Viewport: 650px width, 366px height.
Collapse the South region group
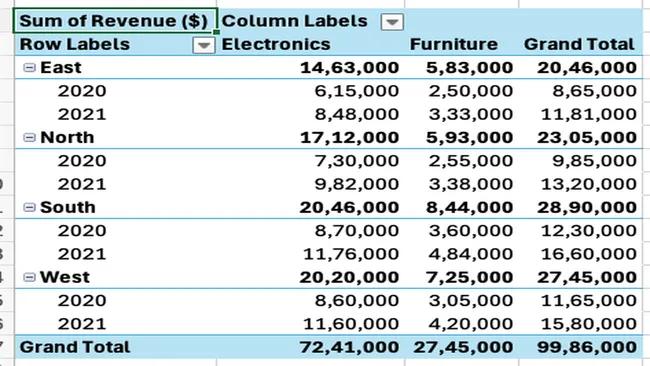click(x=29, y=207)
